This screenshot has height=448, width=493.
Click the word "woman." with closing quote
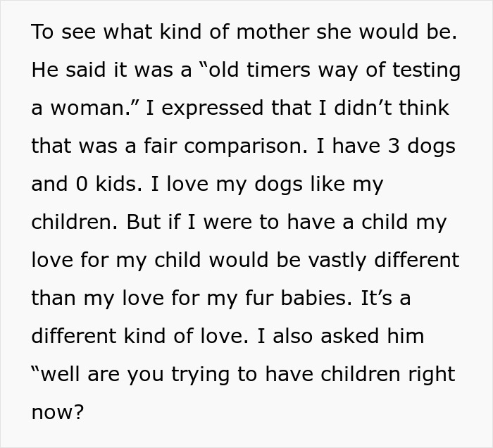click(97, 109)
